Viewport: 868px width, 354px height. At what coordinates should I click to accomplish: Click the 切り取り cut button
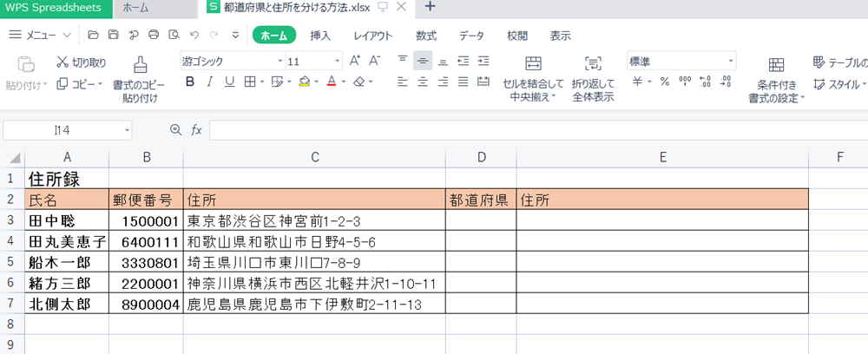click(82, 62)
